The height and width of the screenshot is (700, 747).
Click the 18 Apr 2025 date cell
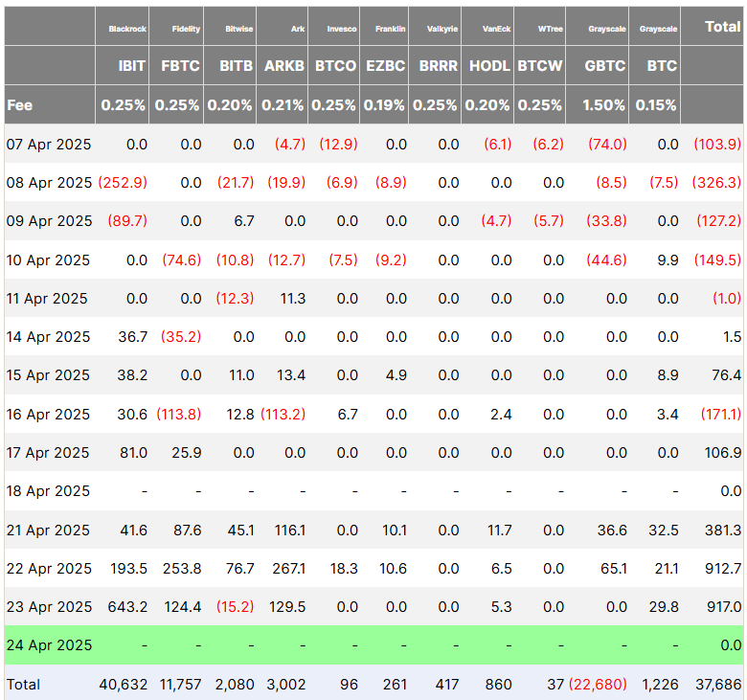tap(50, 490)
